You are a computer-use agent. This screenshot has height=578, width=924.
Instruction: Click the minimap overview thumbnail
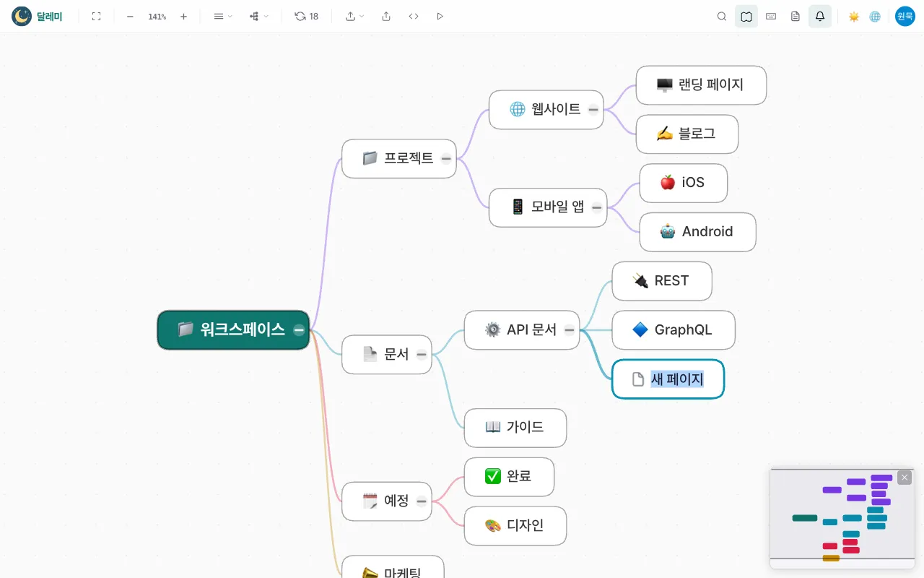coord(842,518)
